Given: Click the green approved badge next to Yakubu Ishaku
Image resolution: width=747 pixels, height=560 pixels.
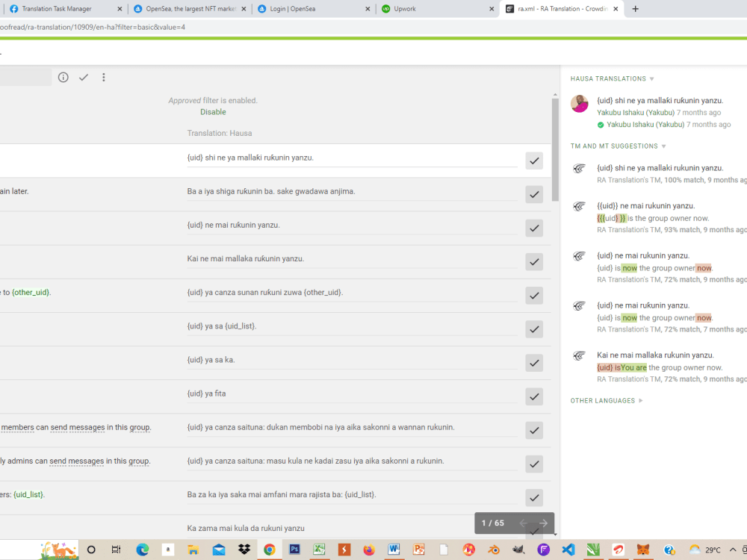Looking at the screenshot, I should pyautogui.click(x=601, y=125).
